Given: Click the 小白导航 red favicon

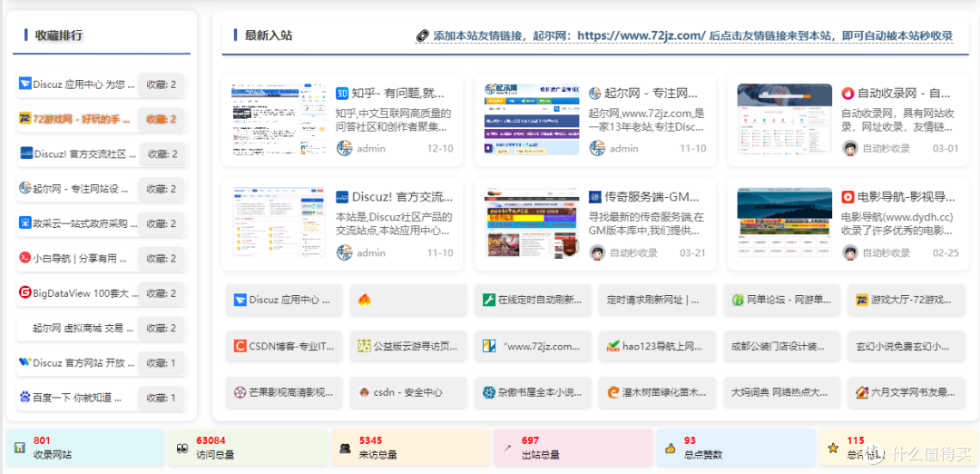Looking at the screenshot, I should pos(25,258).
